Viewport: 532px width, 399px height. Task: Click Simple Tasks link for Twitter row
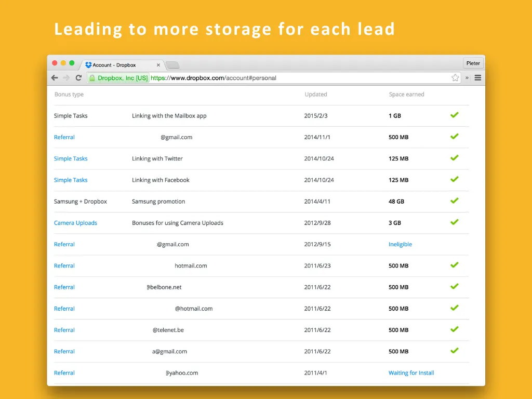coord(71,158)
